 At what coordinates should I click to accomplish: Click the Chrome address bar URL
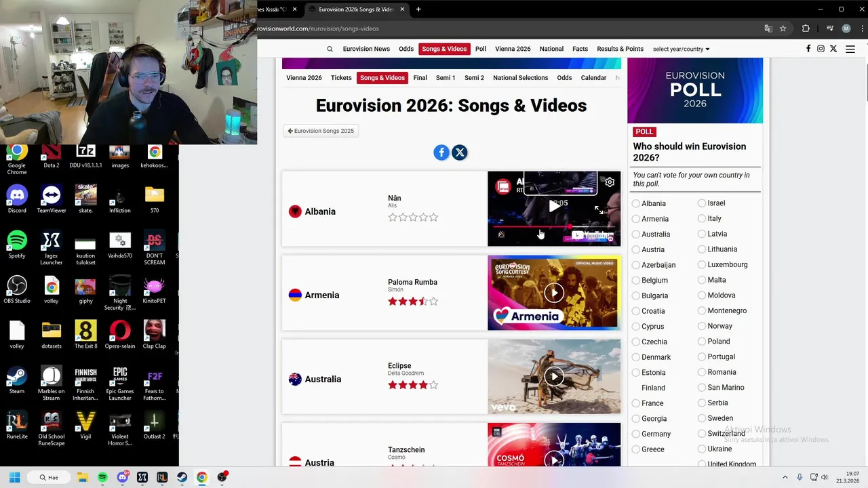[x=317, y=28]
